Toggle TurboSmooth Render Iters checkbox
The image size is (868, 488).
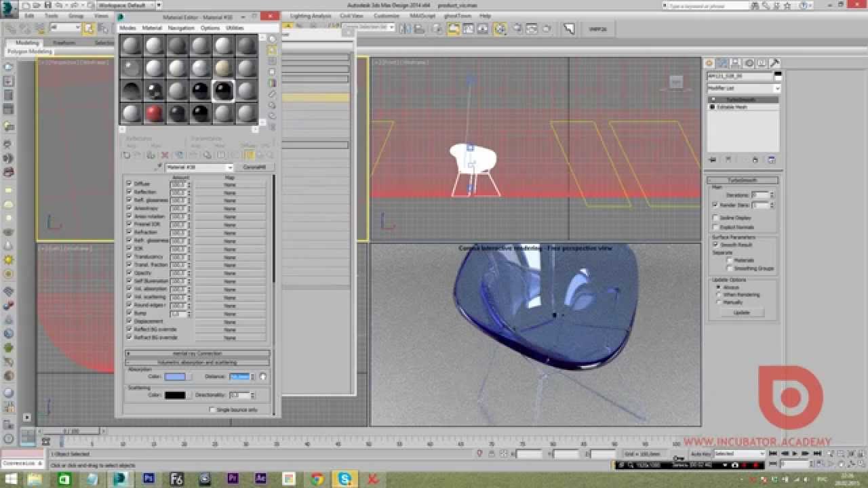click(715, 205)
